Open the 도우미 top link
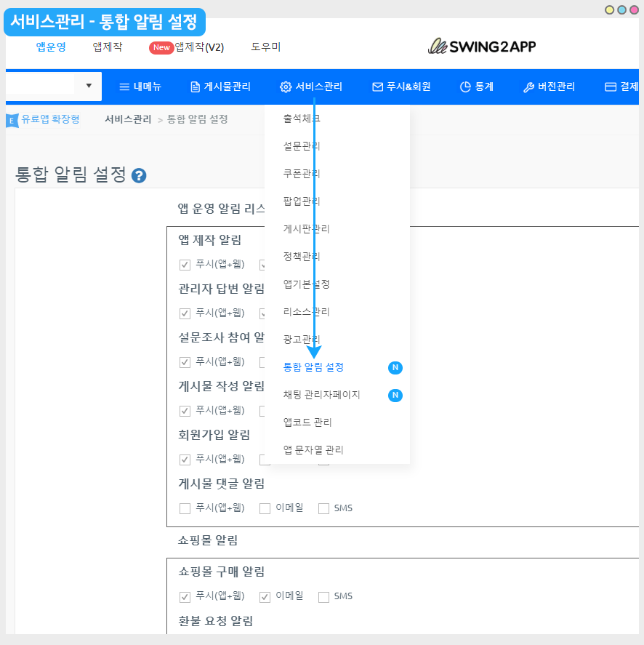 pyautogui.click(x=266, y=47)
